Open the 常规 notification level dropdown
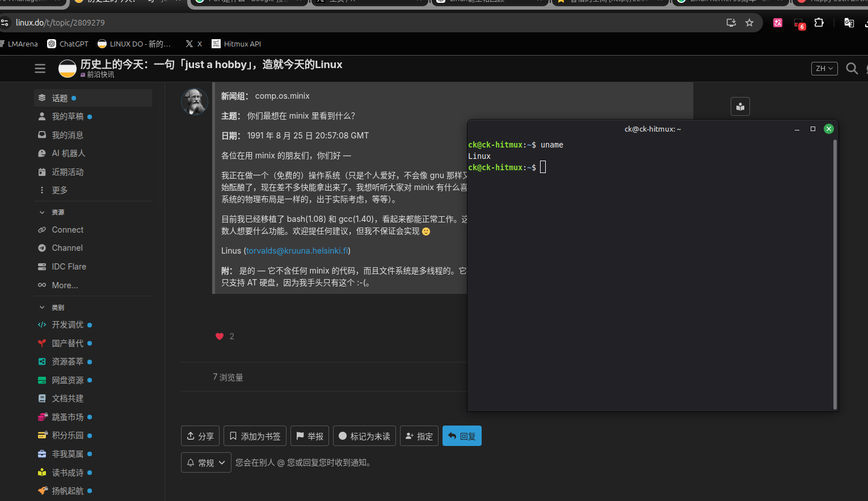The height and width of the screenshot is (501, 868). click(206, 462)
